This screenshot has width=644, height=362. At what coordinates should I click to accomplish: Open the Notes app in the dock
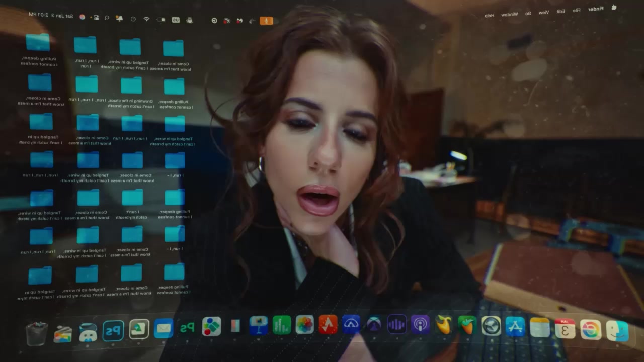[x=540, y=327]
